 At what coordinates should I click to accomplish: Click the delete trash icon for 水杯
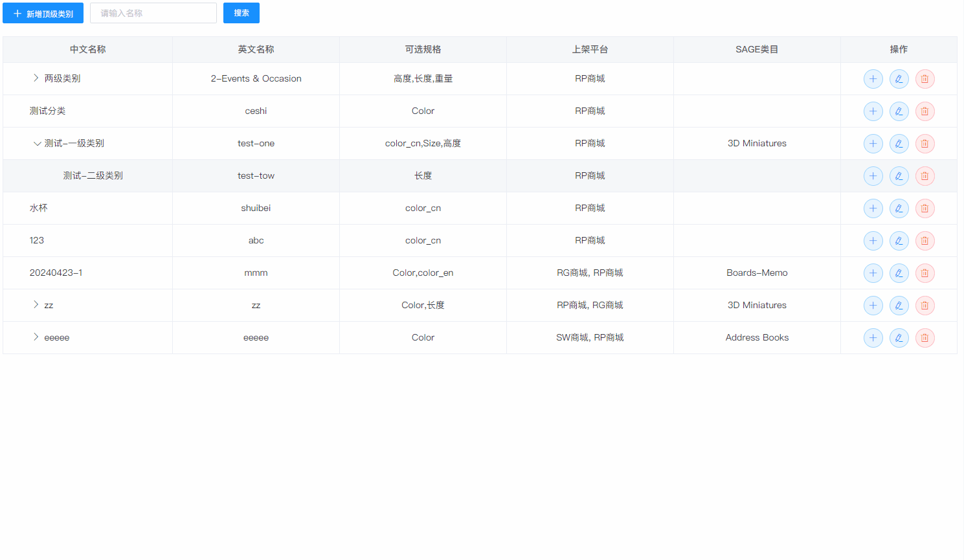[925, 208]
